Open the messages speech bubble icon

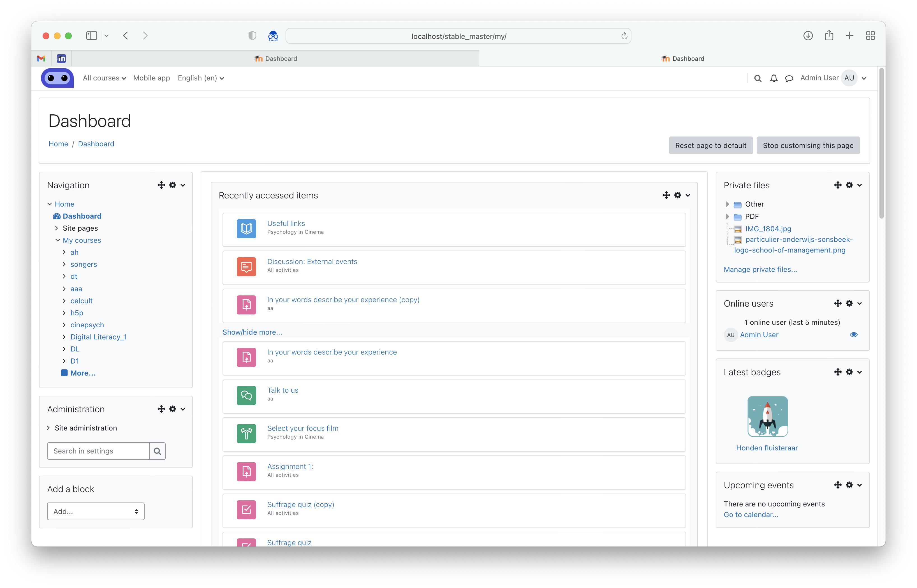coord(789,78)
